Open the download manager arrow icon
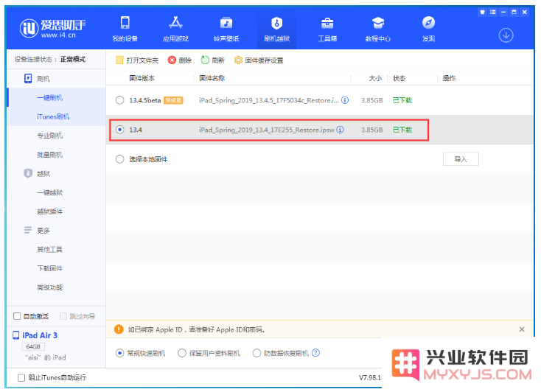541x392 pixels. [506, 35]
